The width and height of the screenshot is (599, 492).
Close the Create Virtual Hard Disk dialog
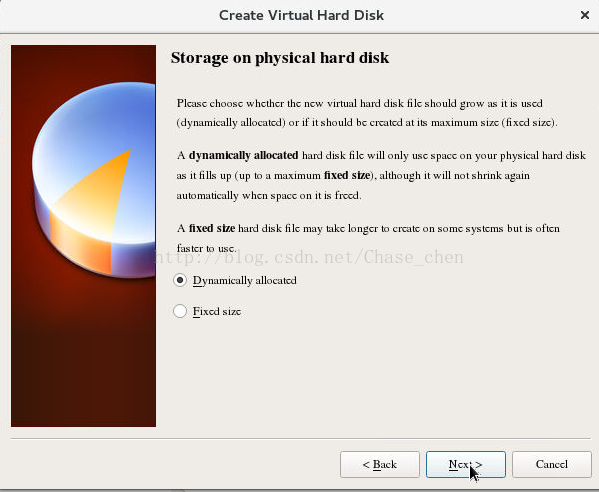(x=584, y=15)
